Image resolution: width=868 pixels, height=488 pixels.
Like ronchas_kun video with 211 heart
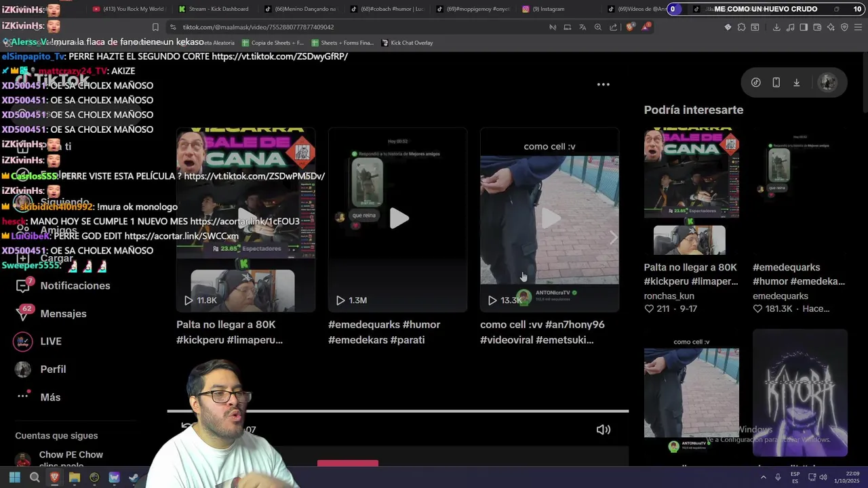coord(649,309)
